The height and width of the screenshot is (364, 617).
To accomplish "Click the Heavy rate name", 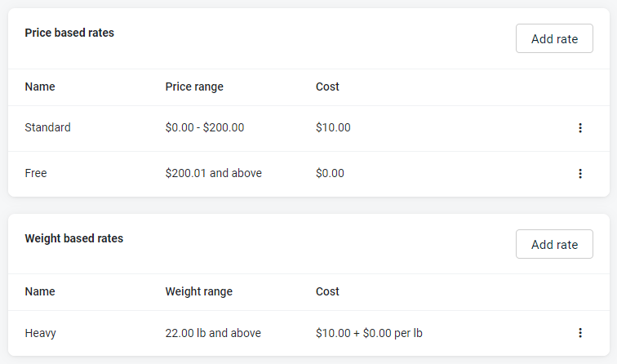I will (40, 333).
